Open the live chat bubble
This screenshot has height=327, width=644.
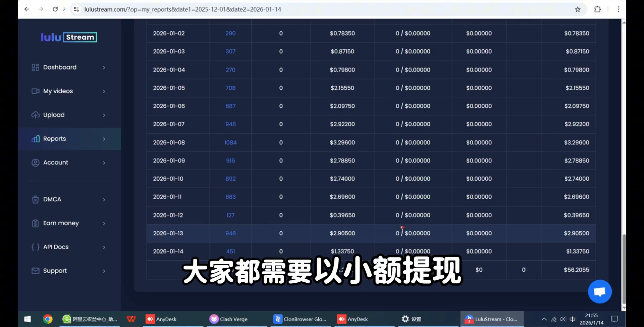[x=600, y=291]
